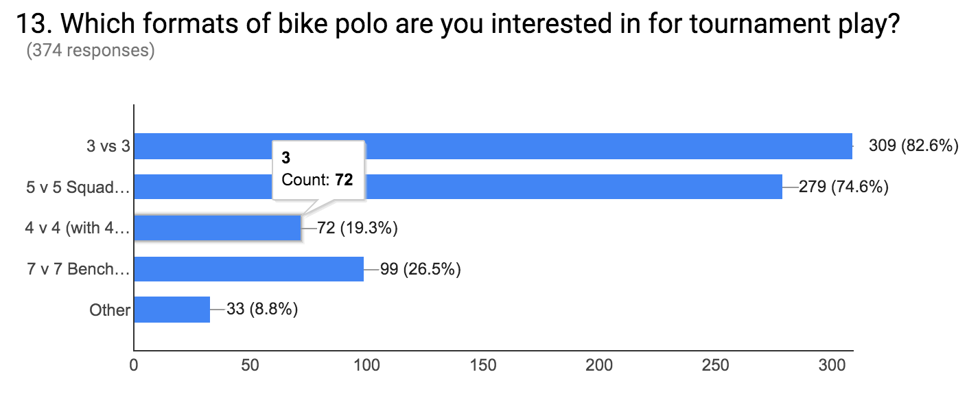Click the Other axis label
This screenshot has height=405, width=980.
click(x=110, y=310)
